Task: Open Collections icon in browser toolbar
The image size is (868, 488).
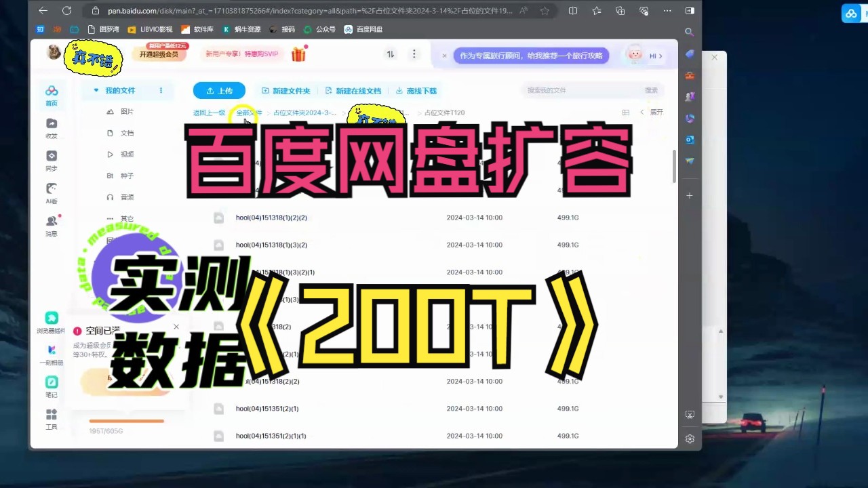Action: (x=620, y=11)
